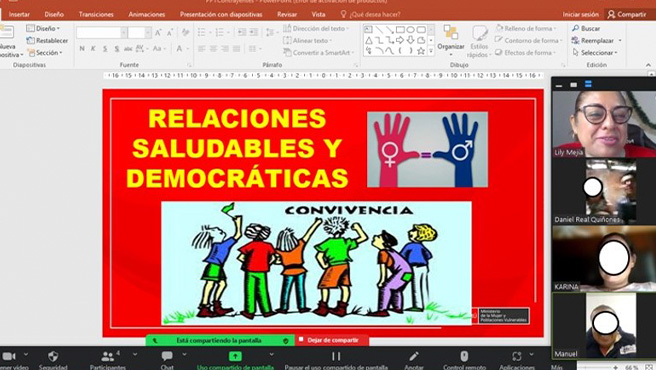Open Zoom Aplicaciones icon
Viewport: 656px width, 370px height.
[x=517, y=356]
